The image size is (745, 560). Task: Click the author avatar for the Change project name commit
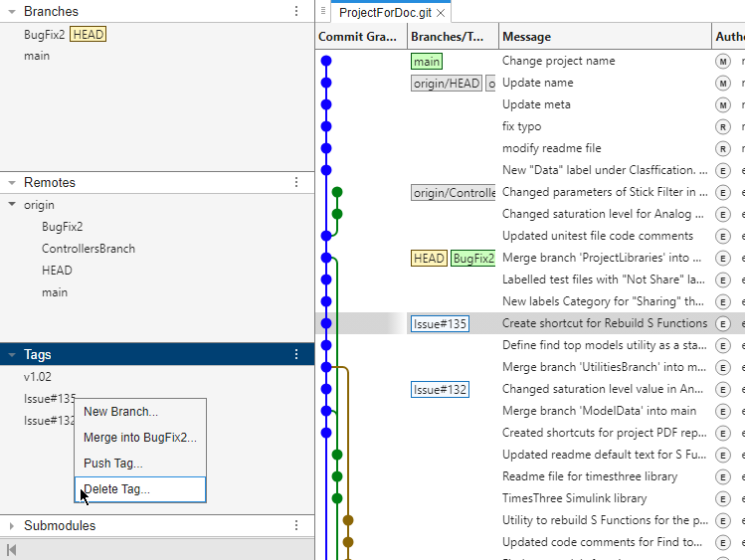[723, 61]
